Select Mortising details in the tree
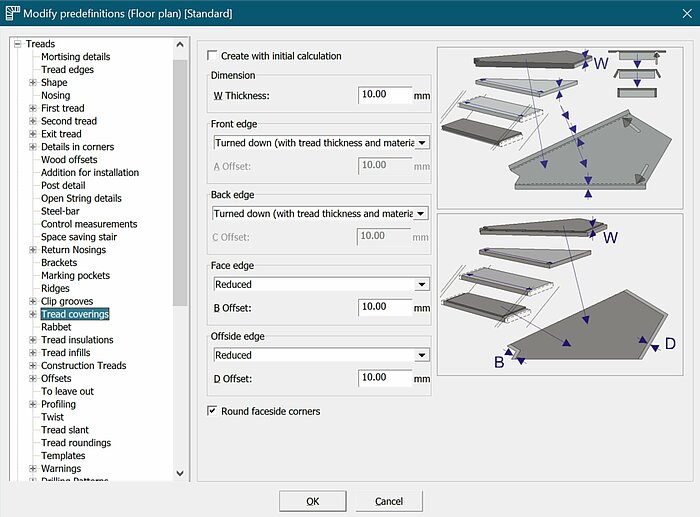This screenshot has height=517, width=700. [75, 57]
